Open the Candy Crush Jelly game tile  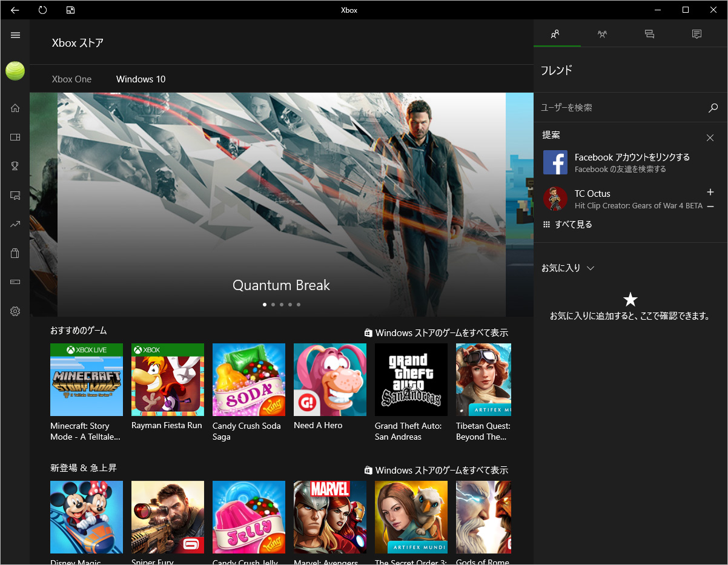point(249,522)
